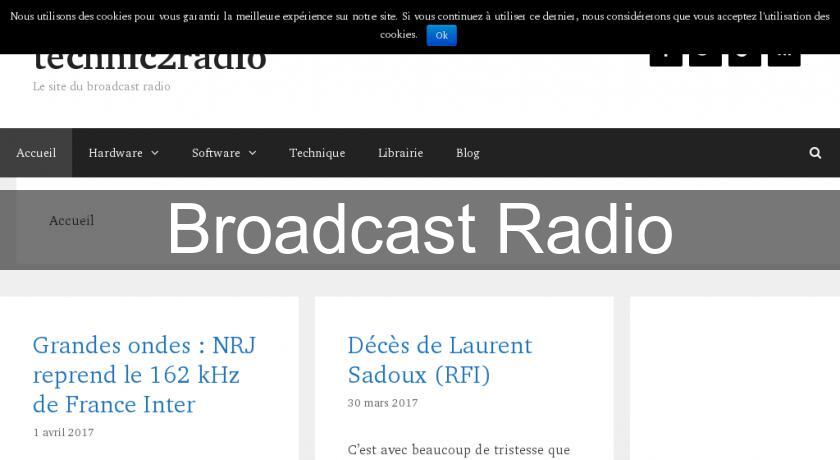This screenshot has width=840, height=460.
Task: Expand the Hardware dropdown chevron
Action: (x=155, y=153)
